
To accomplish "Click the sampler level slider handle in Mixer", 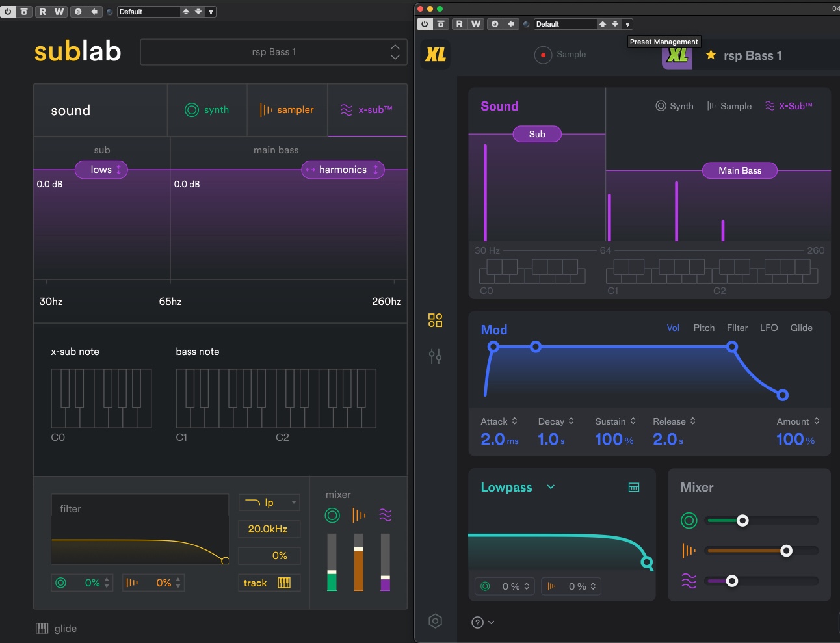I will [x=786, y=551].
